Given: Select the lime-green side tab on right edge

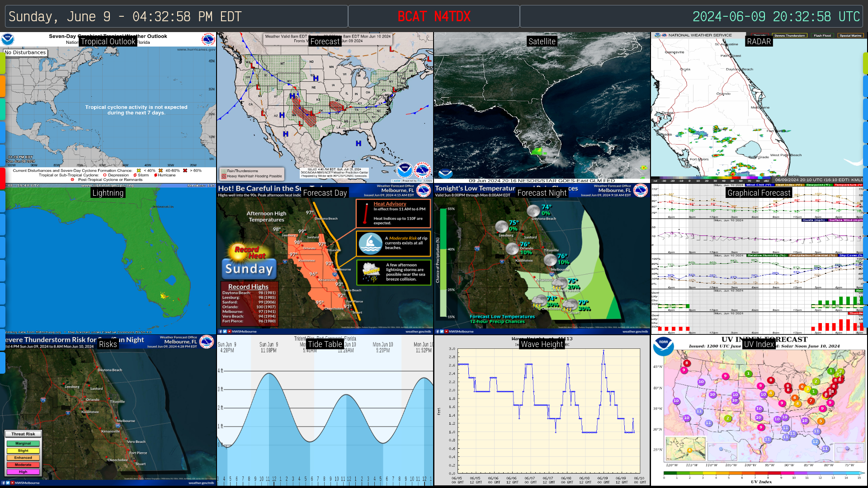Looking at the screenshot, I should [865, 63].
